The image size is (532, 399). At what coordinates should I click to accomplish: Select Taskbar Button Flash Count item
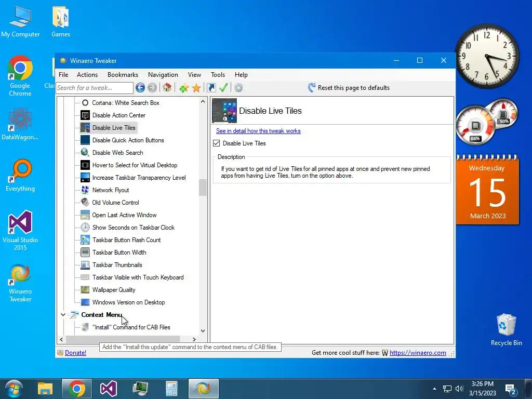coord(126,240)
